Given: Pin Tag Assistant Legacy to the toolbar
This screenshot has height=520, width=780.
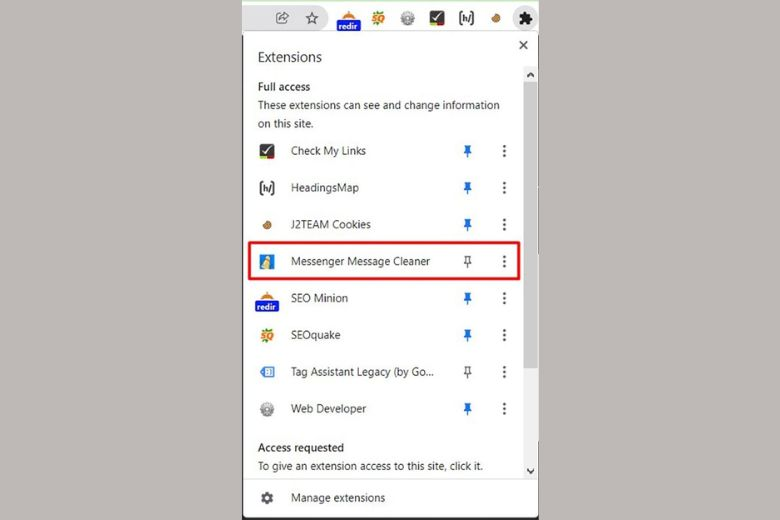Looking at the screenshot, I should [467, 372].
